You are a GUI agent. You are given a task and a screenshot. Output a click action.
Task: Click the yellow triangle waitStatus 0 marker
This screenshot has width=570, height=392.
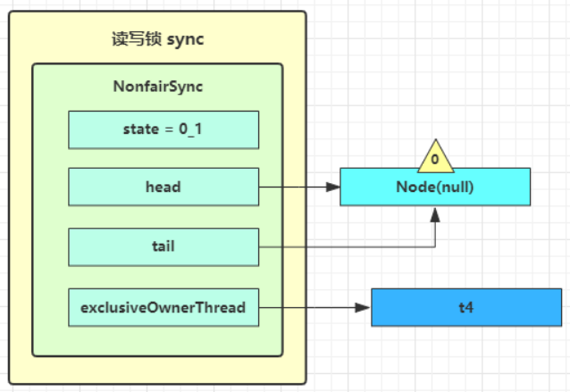click(435, 158)
